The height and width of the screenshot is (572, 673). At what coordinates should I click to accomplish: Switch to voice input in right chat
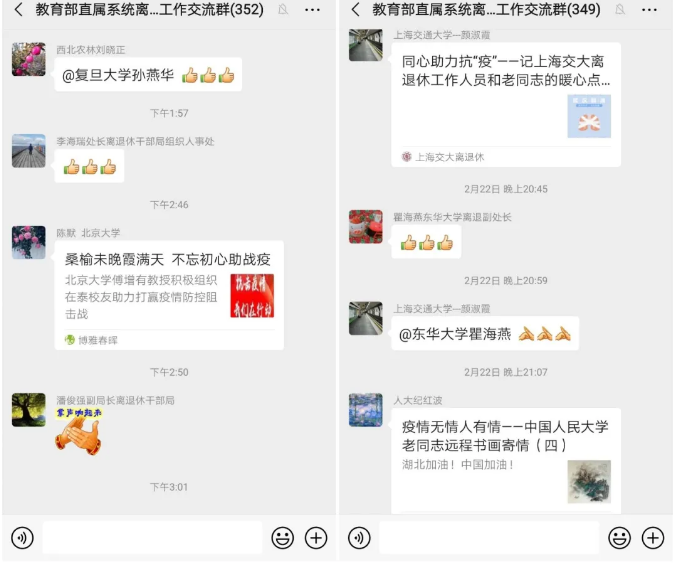359,538
